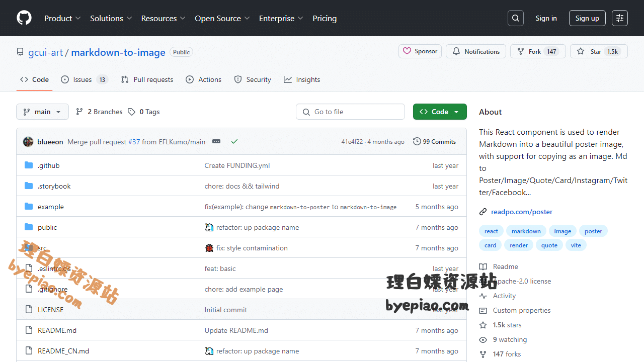The image size is (644, 362).
Task: Open the Enterprise dropdown menu
Action: [x=281, y=18]
